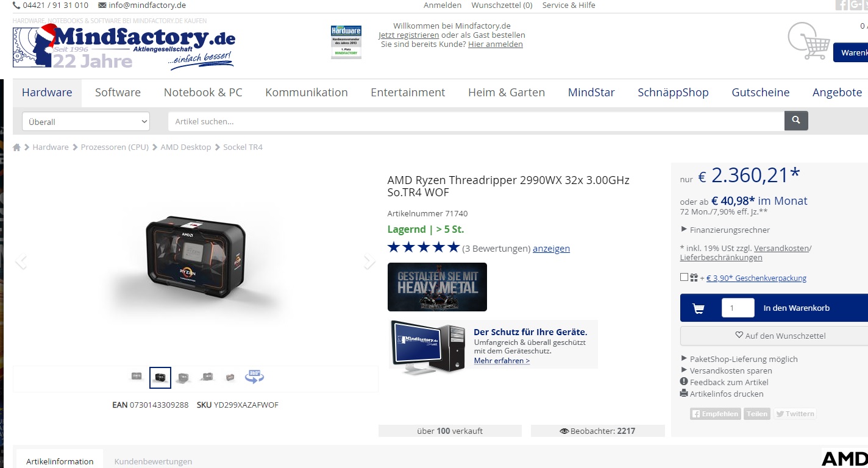Open the 360° view icon

pyautogui.click(x=254, y=377)
